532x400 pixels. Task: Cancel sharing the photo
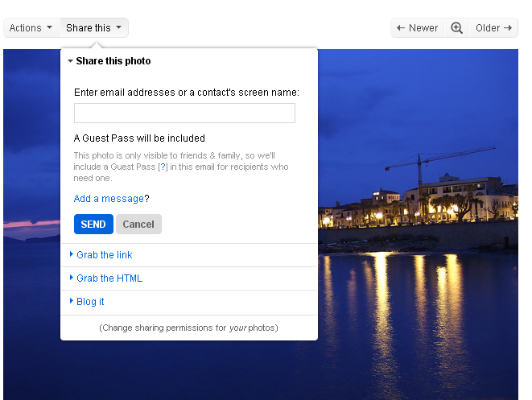138,225
